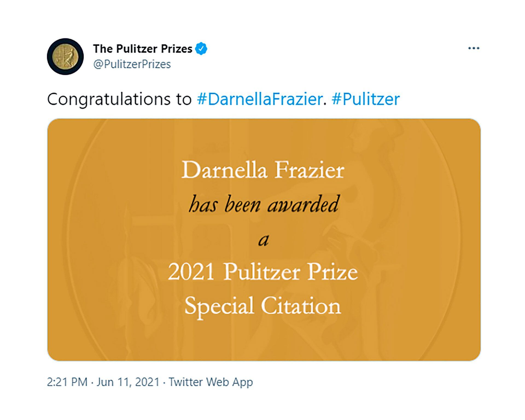Click the period after #DarnellaFrazier

click(325, 103)
